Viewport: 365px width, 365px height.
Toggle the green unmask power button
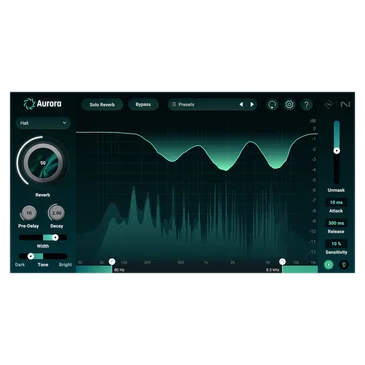coord(329,265)
